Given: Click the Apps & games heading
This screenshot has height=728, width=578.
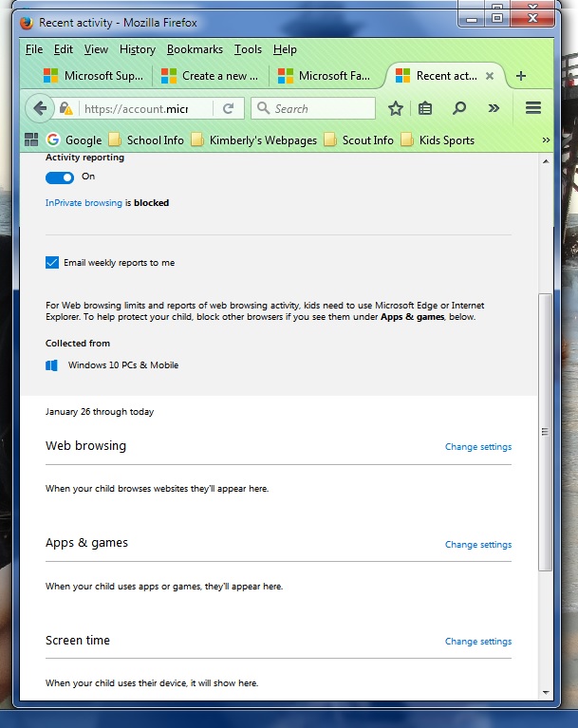Looking at the screenshot, I should point(86,543).
